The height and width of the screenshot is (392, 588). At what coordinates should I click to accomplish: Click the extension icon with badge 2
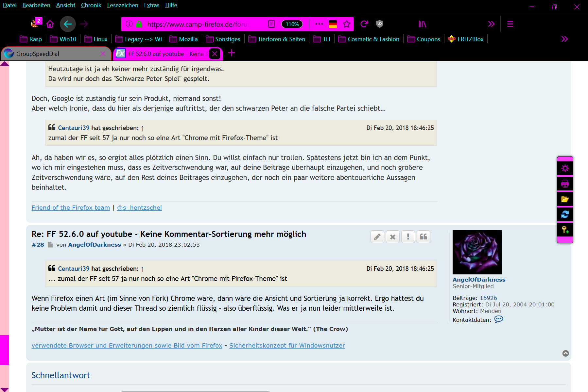[36, 23]
